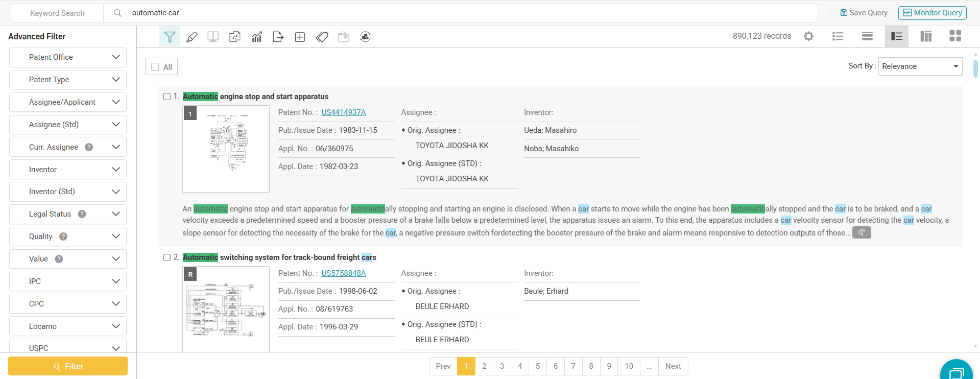Click the tag label icon in toolbar

(322, 37)
